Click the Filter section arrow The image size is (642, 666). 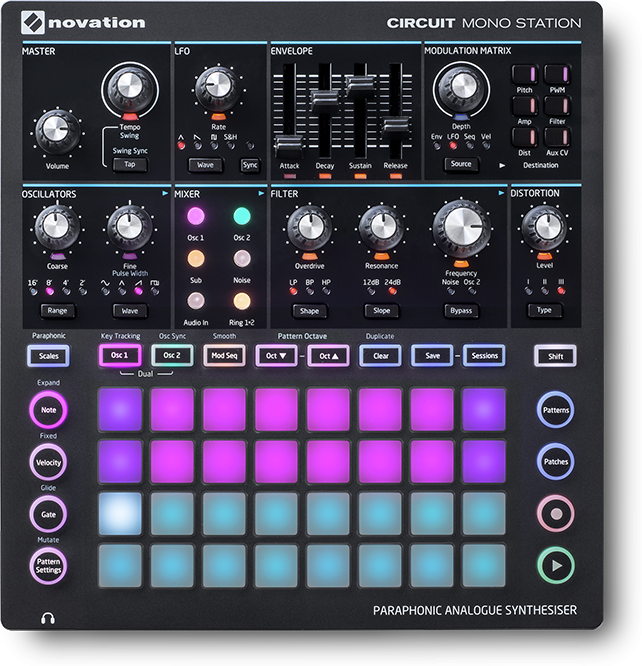click(x=501, y=193)
